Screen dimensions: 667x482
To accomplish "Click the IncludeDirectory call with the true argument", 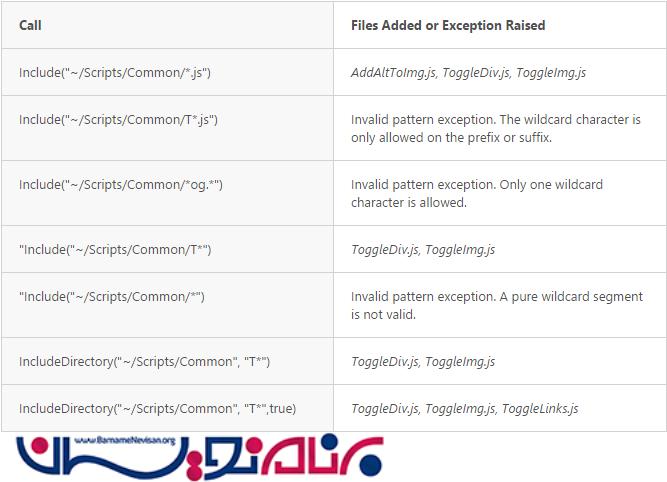I will [157, 408].
